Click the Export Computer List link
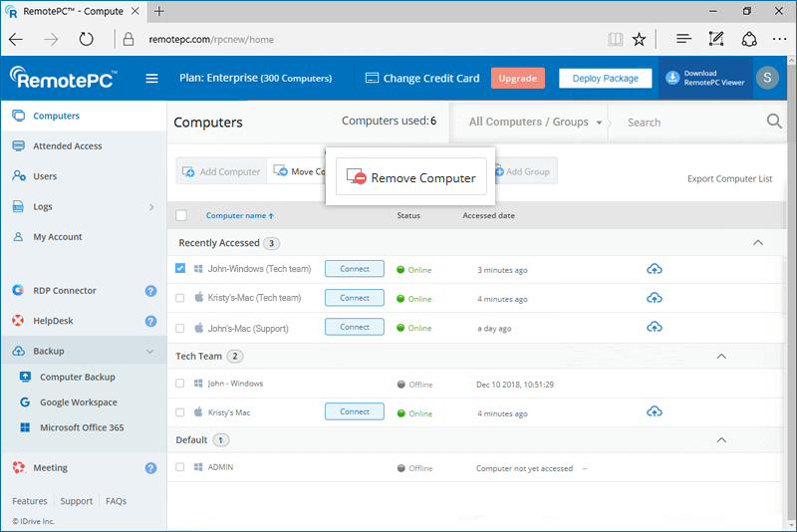This screenshot has height=532, width=797. [x=729, y=179]
